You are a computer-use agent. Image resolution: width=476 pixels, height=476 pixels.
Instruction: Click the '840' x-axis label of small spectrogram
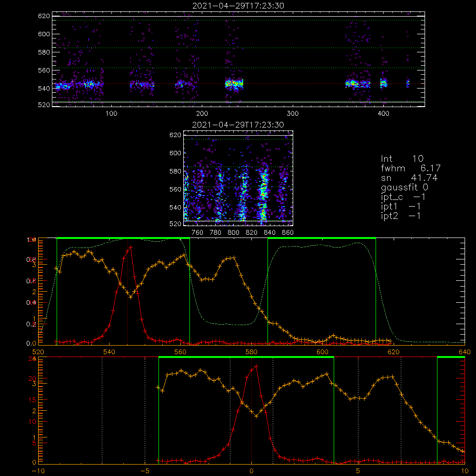tap(269, 233)
